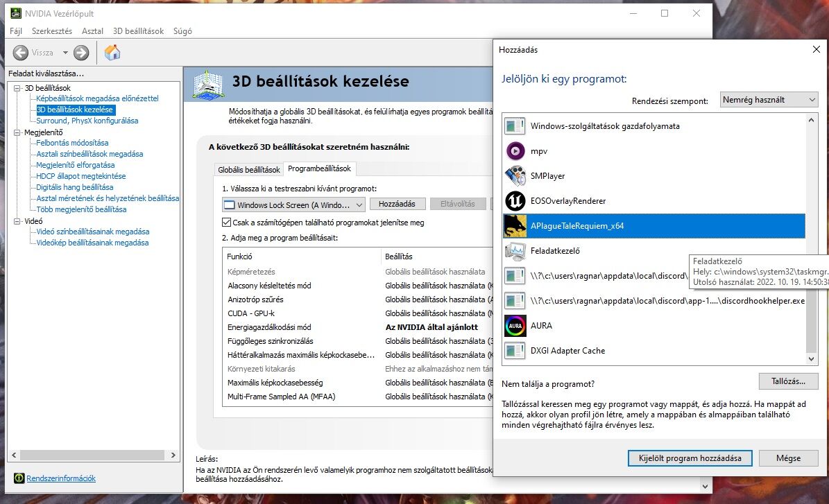829x504 pixels.
Task: Open Asztal méretének és helyzetének beállítása
Action: pyautogui.click(x=108, y=198)
